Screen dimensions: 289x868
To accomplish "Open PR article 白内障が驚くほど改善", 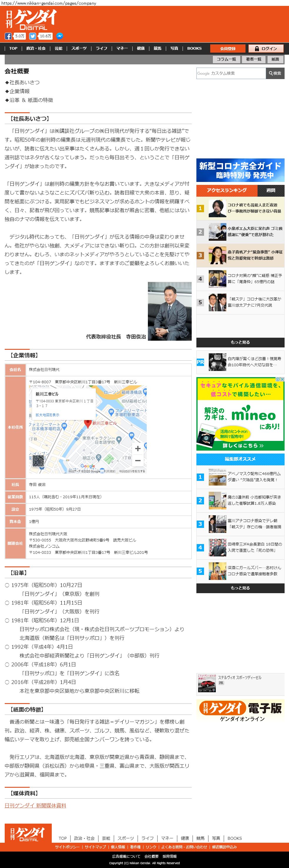I will 240,362.
